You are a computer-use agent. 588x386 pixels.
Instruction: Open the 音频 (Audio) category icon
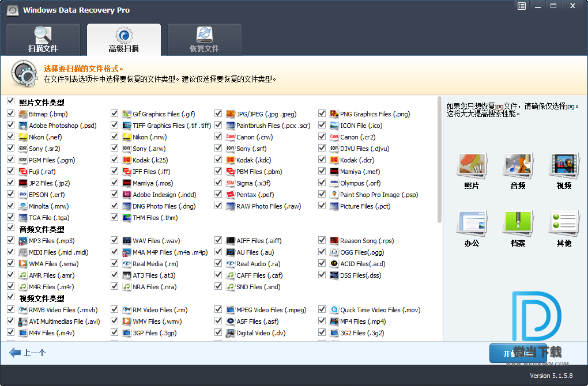click(x=518, y=165)
